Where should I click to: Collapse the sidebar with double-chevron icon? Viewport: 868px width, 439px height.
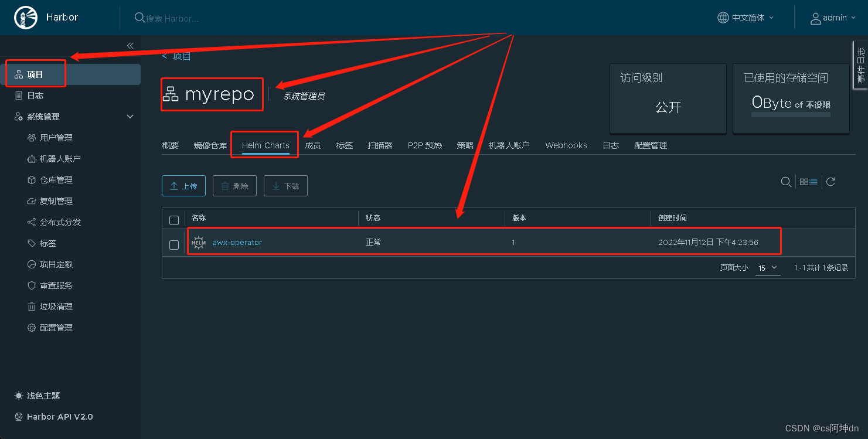pyautogui.click(x=130, y=46)
